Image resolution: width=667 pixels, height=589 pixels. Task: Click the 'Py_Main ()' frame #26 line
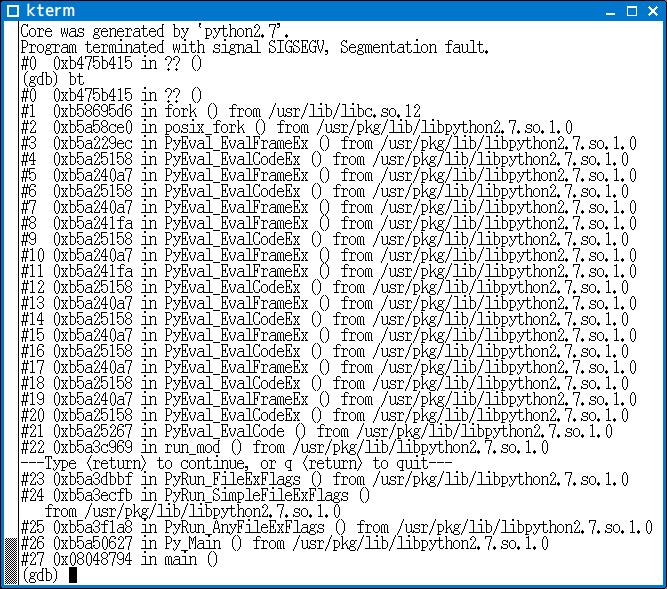(x=284, y=543)
